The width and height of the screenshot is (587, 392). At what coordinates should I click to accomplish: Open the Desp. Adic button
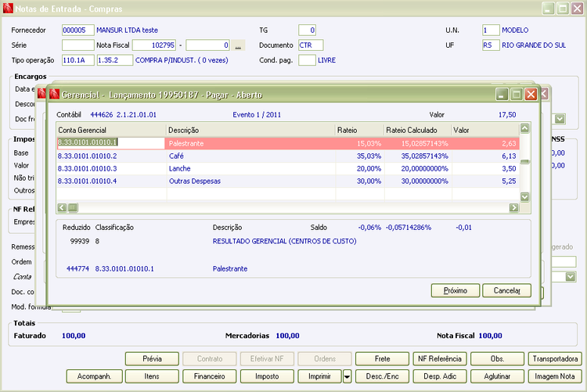click(x=440, y=376)
